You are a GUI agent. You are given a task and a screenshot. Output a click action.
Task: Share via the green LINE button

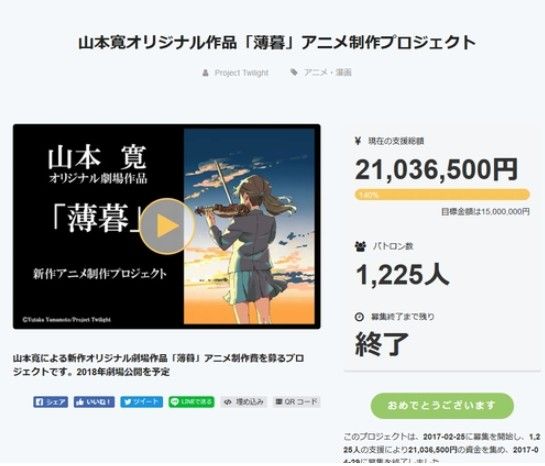192,402
